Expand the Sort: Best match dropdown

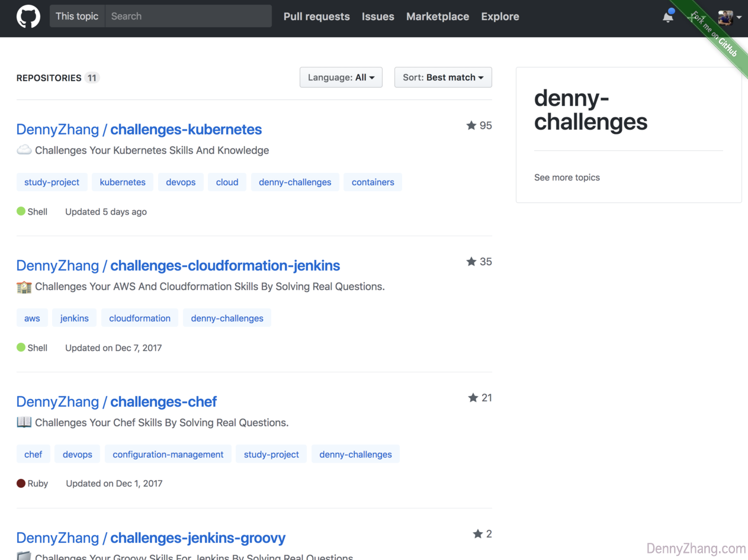pos(443,78)
